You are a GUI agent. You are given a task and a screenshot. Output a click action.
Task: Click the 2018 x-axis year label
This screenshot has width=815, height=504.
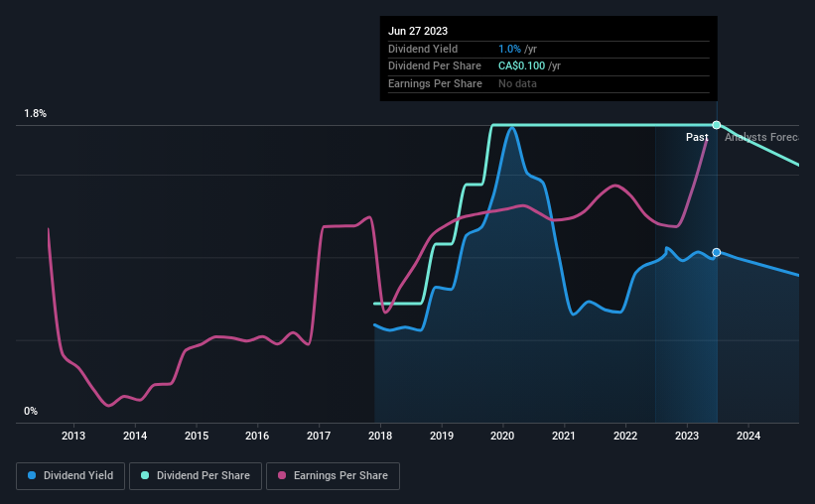[380, 436]
